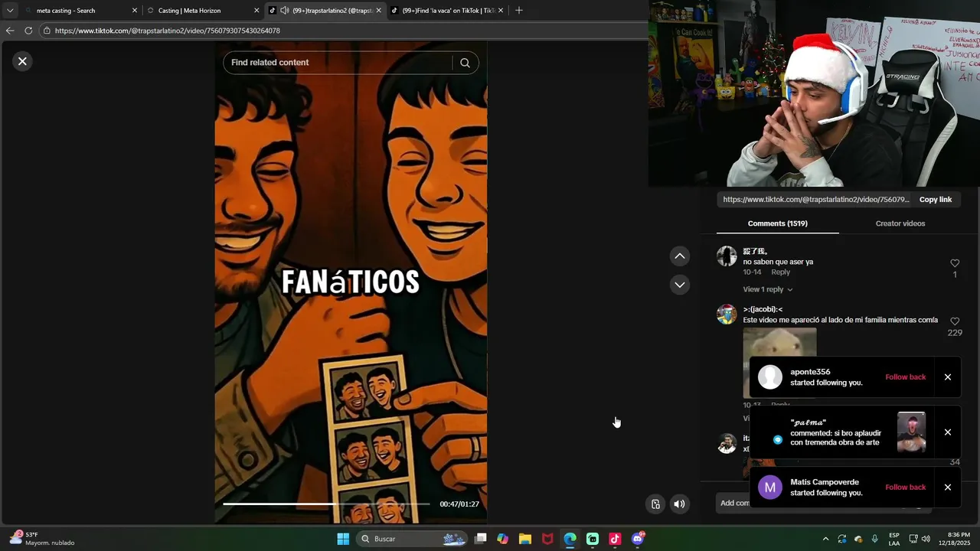Open File Explorer from the taskbar

(x=525, y=539)
